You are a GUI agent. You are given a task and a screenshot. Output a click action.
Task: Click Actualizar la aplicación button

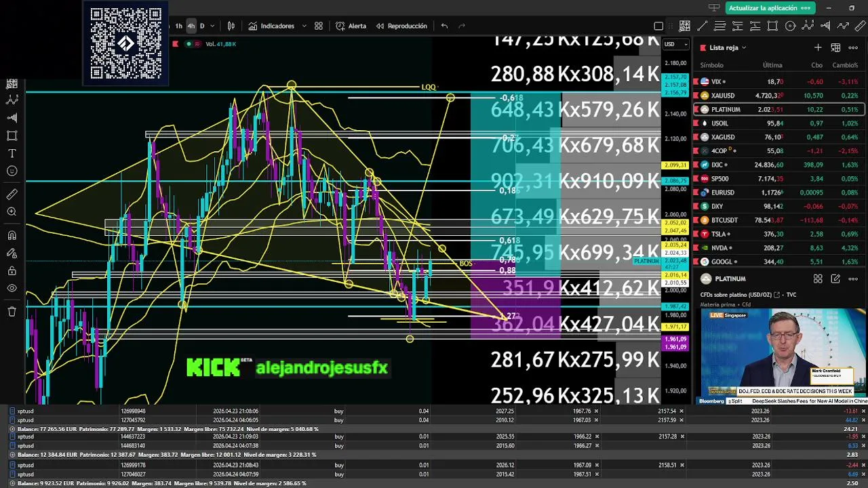click(x=769, y=8)
